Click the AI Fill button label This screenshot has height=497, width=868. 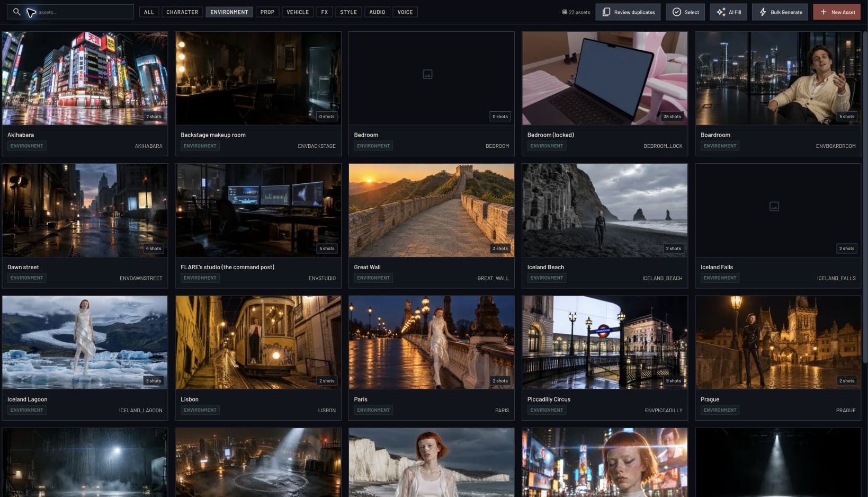(x=735, y=12)
